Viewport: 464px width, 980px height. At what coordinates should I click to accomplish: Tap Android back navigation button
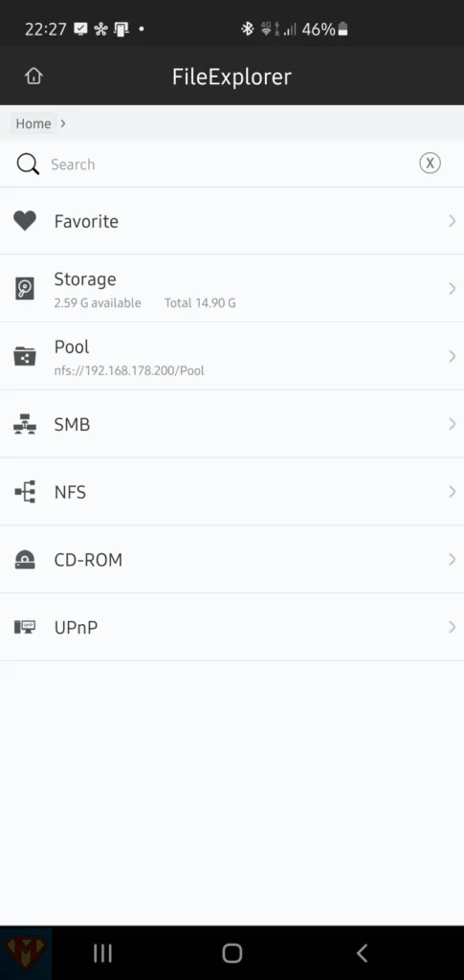tap(362, 952)
